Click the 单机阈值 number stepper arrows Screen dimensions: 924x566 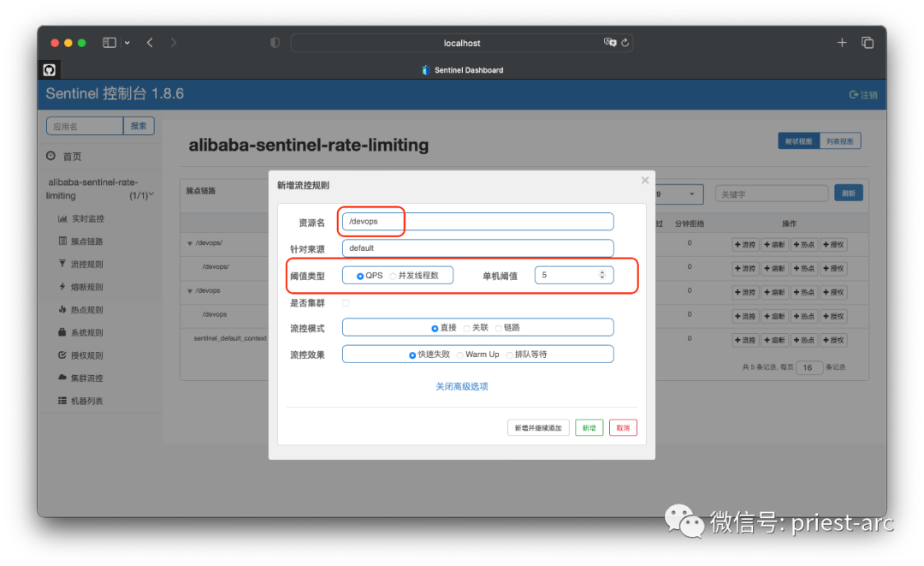[602, 275]
